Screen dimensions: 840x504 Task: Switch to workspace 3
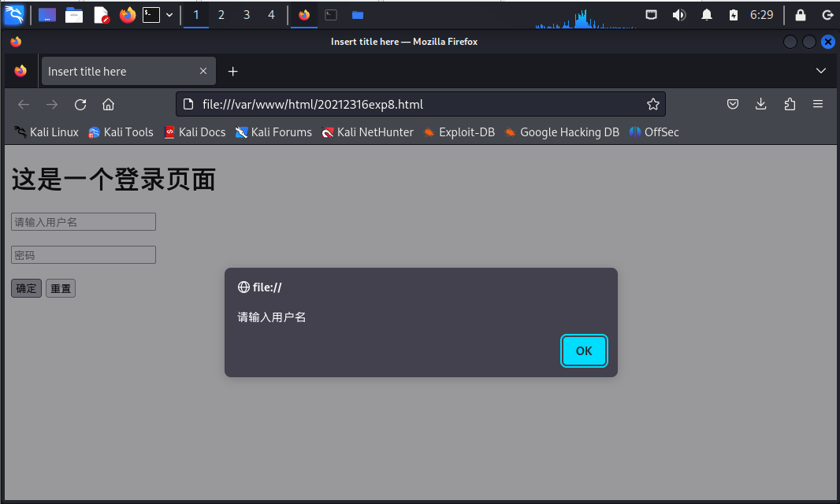click(247, 15)
